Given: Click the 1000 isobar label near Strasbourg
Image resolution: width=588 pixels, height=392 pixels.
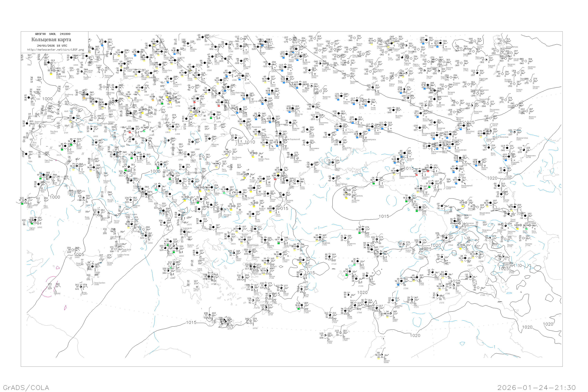Looking at the screenshot, I should (47, 99).
